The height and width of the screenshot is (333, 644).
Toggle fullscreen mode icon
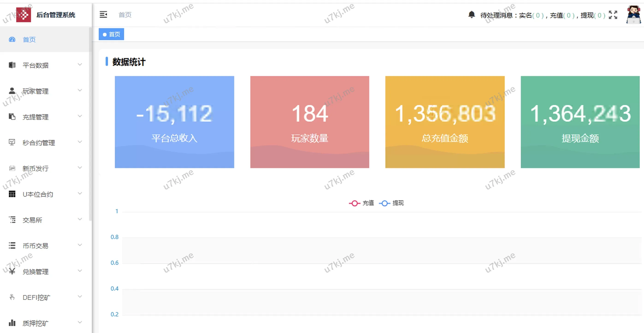(613, 15)
